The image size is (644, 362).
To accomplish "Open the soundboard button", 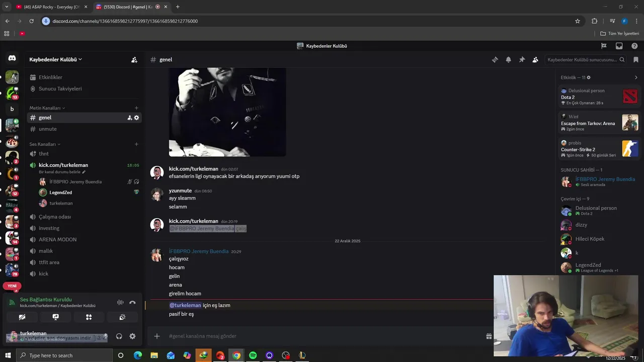I will coord(122,317).
